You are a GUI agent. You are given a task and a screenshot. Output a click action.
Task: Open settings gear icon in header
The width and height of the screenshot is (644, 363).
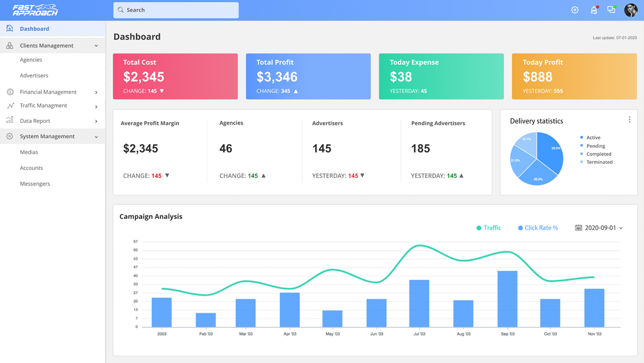pyautogui.click(x=575, y=10)
